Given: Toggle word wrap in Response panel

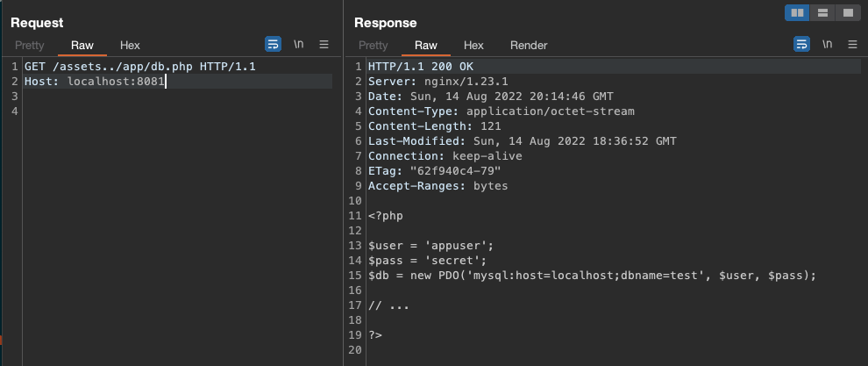Looking at the screenshot, I should tap(801, 45).
